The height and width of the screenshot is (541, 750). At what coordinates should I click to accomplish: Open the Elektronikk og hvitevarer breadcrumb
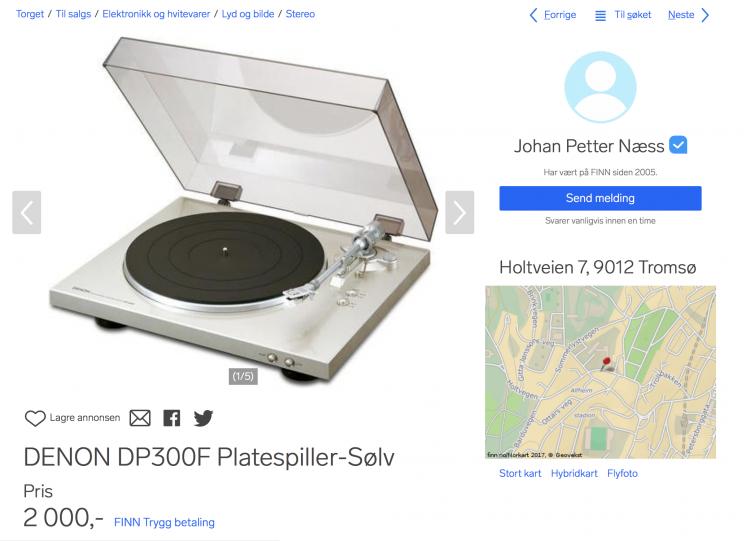pyautogui.click(x=156, y=14)
